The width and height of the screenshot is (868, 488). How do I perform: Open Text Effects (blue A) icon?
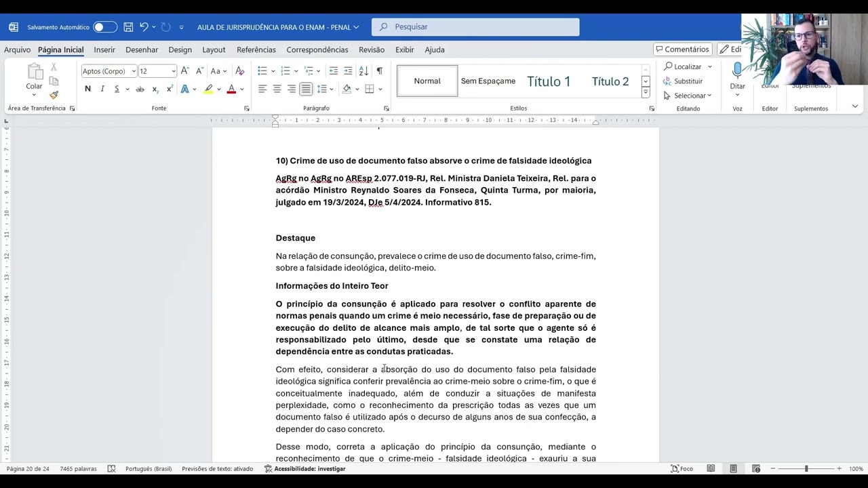coord(184,89)
